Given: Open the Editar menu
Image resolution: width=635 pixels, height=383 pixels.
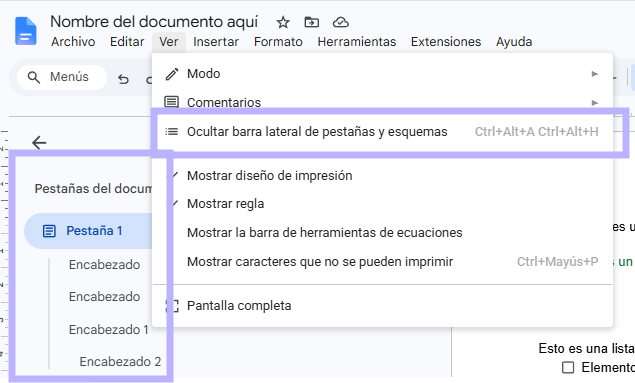Looking at the screenshot, I should tap(127, 42).
